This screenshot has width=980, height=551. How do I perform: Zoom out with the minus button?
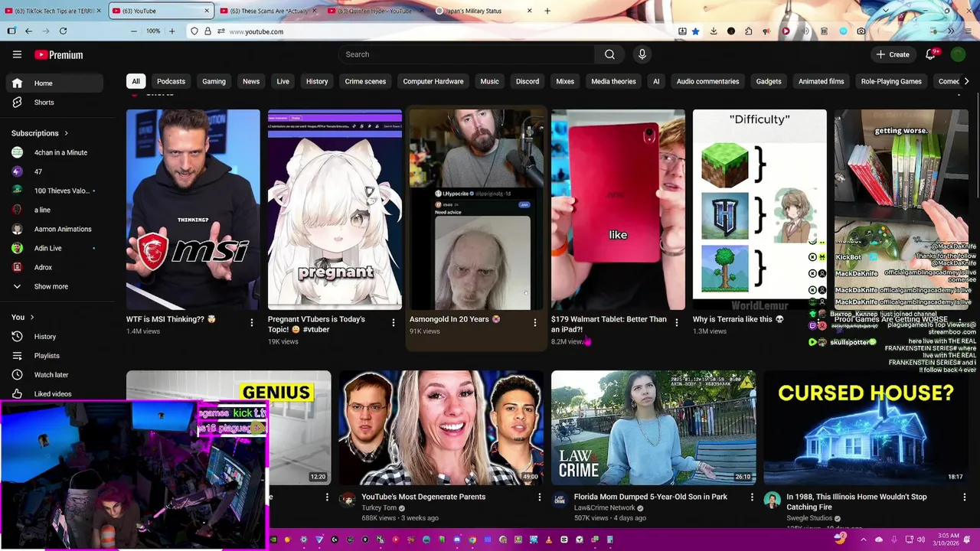tap(133, 31)
